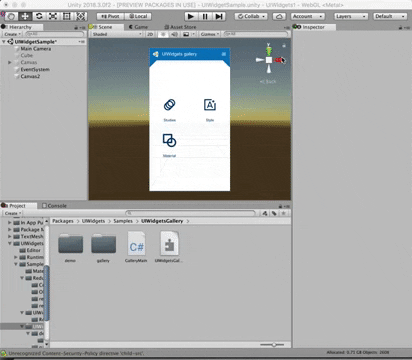Expand the Canvas object in Hierarchy

(10, 62)
